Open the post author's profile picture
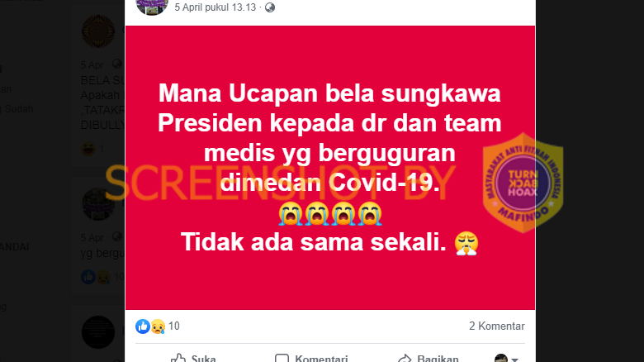Image resolution: width=644 pixels, height=362 pixels. 152,7
